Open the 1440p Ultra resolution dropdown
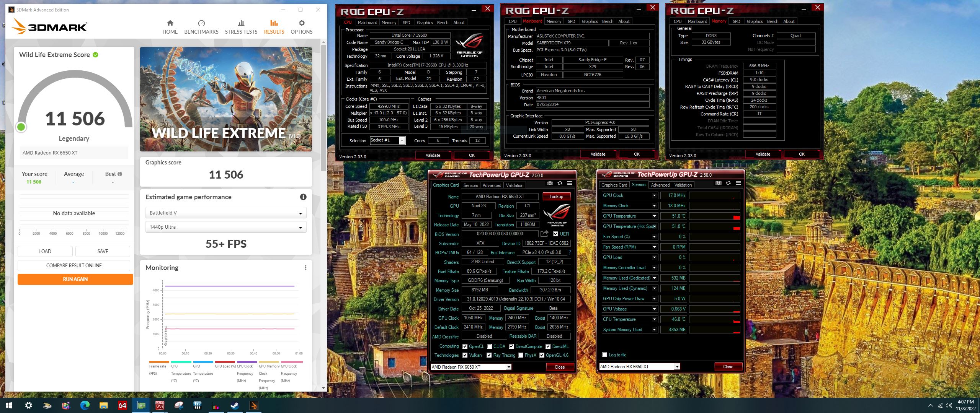 pyautogui.click(x=225, y=227)
